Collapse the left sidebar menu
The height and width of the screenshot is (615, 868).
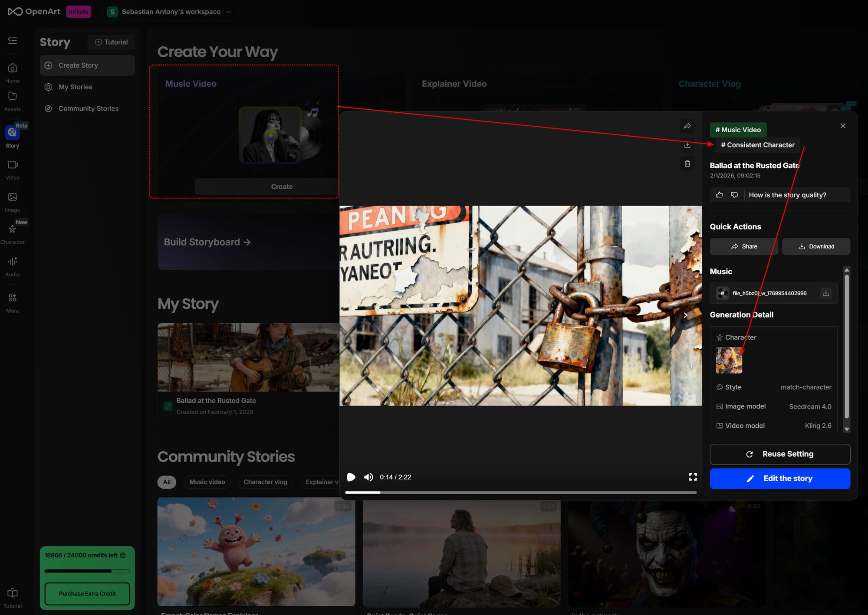(x=13, y=40)
